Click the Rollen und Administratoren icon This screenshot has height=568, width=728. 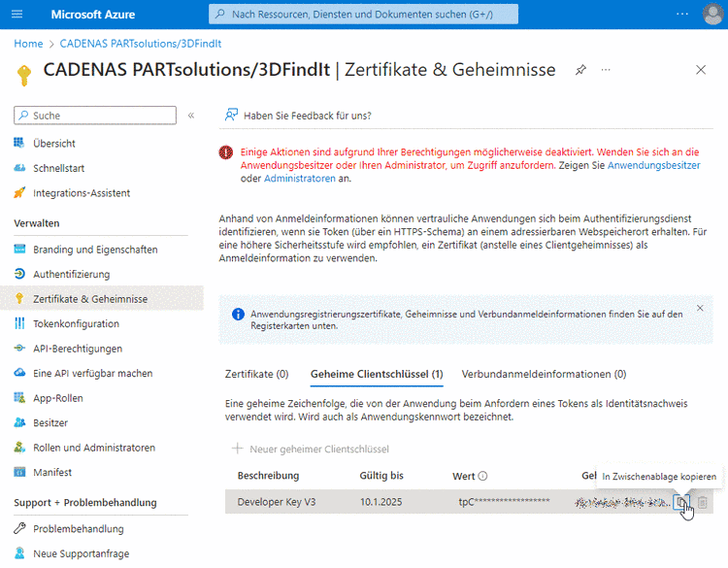click(x=19, y=448)
